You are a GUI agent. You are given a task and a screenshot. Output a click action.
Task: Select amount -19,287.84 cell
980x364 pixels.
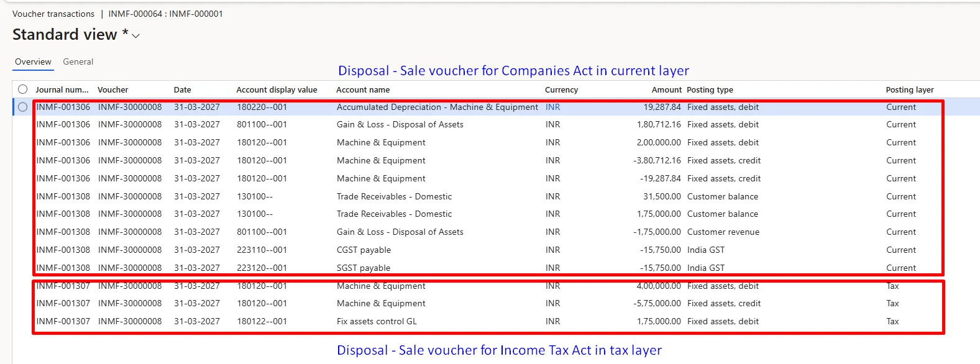[x=661, y=179]
